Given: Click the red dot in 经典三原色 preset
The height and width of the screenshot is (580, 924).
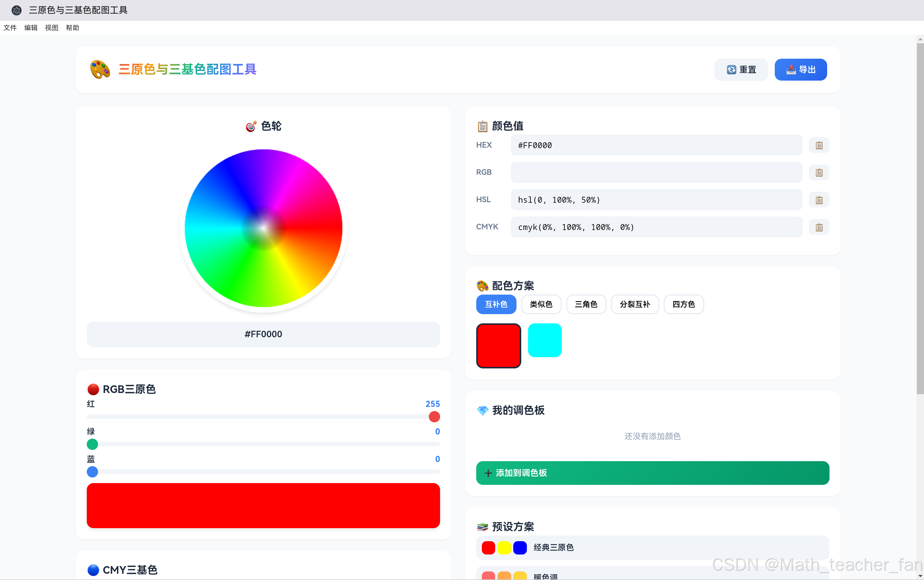Looking at the screenshot, I should click(488, 548).
